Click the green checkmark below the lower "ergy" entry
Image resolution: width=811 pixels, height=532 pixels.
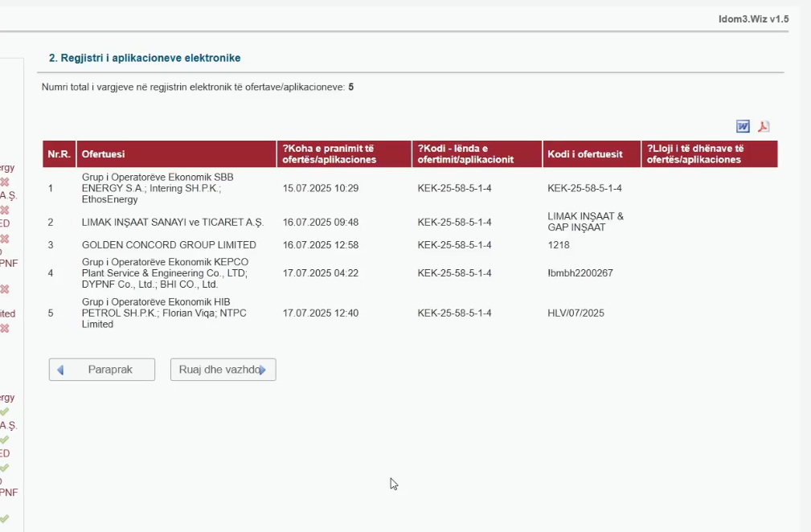coord(5,411)
